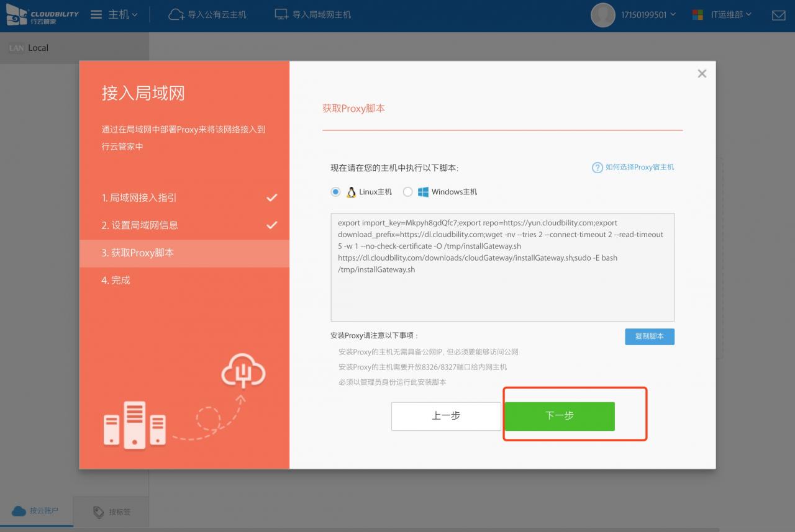Open the hamburger menu icon beside 主机
Viewport: 795px width, 532px height.
[96, 14]
